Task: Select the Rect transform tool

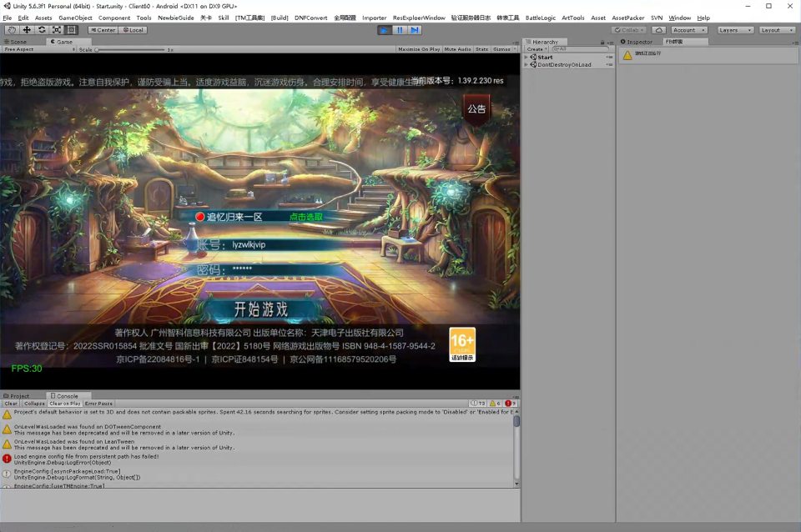Action: click(72, 30)
